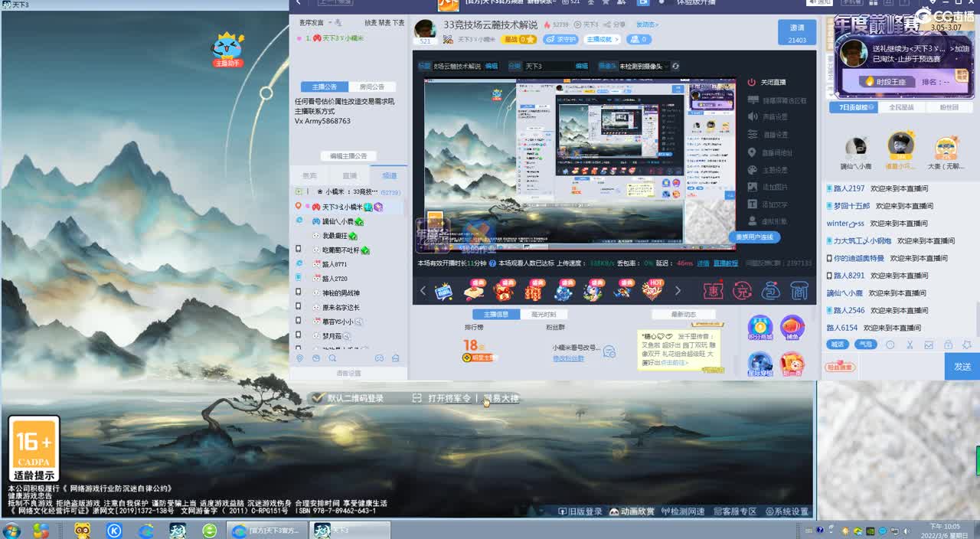Open 积分商城 round icon
980x539 pixels.
coord(759,328)
